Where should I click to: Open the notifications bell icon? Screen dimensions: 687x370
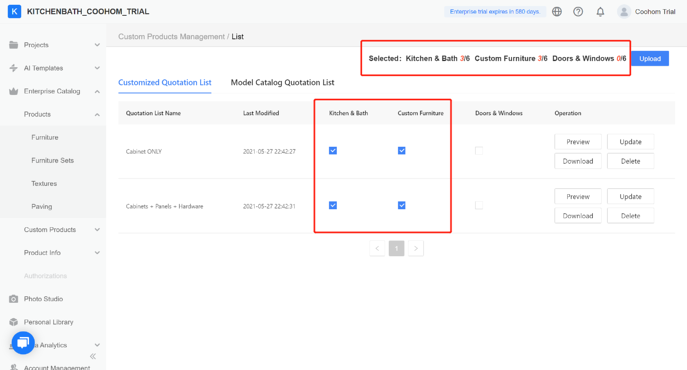600,12
